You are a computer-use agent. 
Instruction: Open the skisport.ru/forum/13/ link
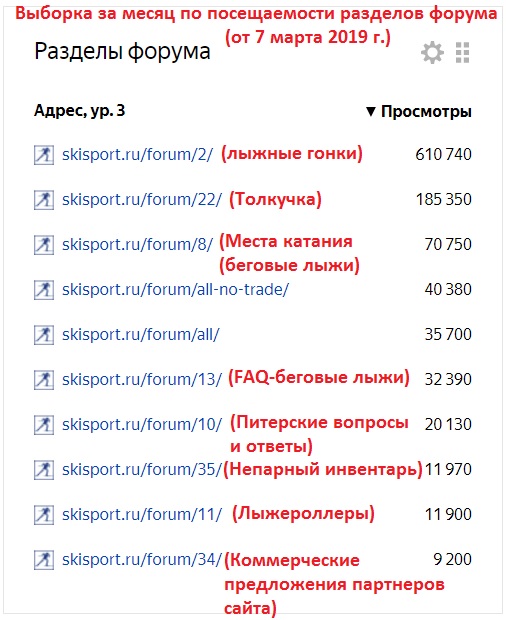[142, 380]
